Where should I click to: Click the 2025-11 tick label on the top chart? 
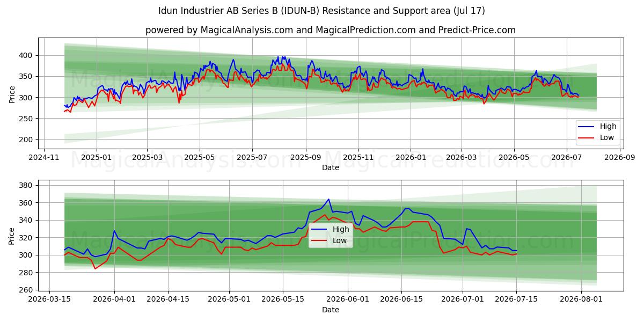point(358,158)
